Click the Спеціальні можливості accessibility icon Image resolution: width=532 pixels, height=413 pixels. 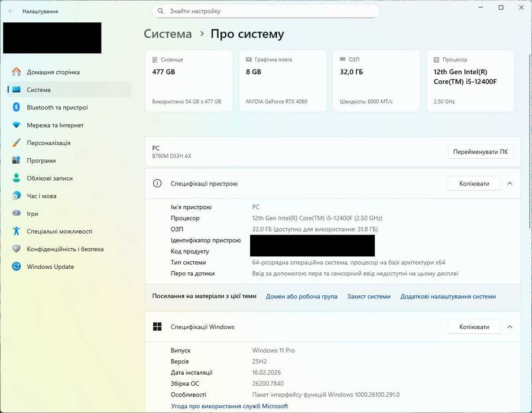17,231
